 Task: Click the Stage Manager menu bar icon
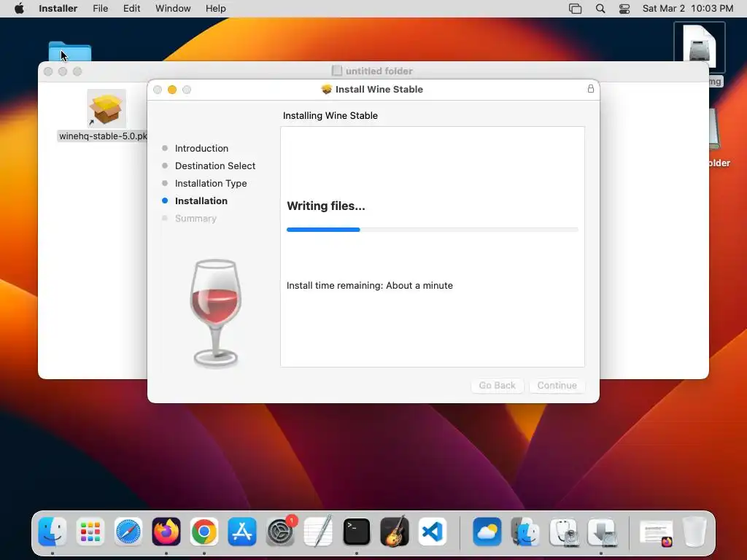(575, 9)
